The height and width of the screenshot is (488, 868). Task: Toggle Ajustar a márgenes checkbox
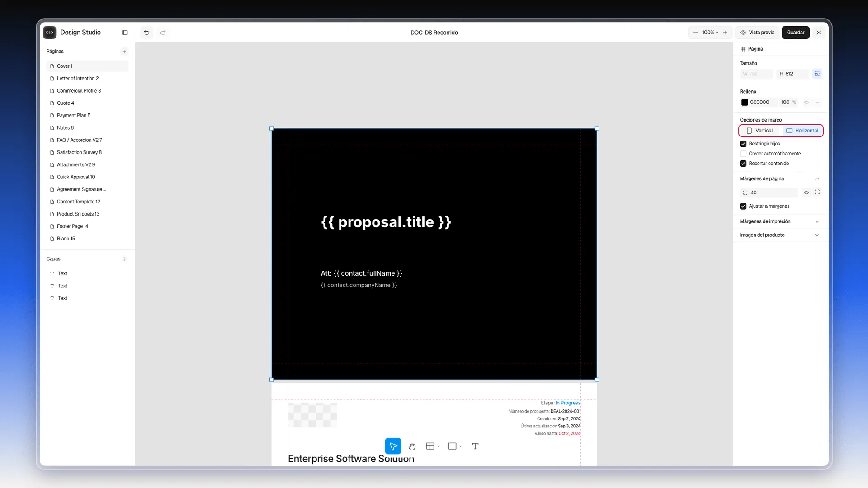[743, 206]
